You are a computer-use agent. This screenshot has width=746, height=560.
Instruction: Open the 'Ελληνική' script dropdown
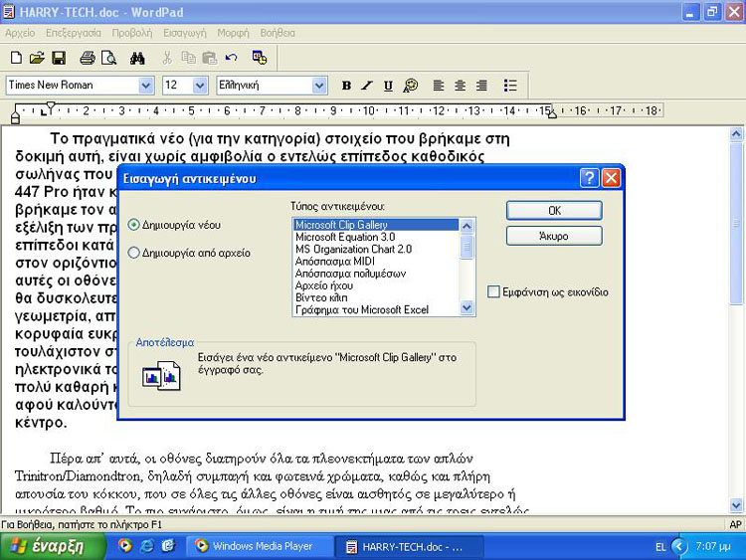319,86
